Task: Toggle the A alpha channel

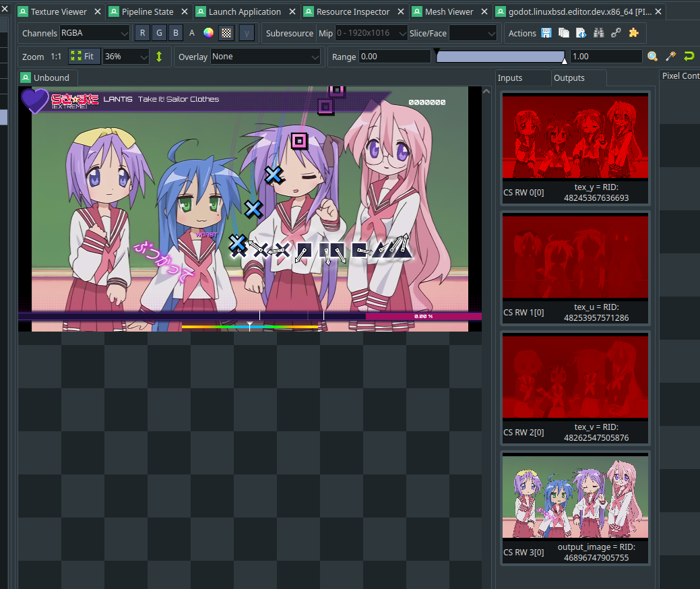Action: [192, 33]
